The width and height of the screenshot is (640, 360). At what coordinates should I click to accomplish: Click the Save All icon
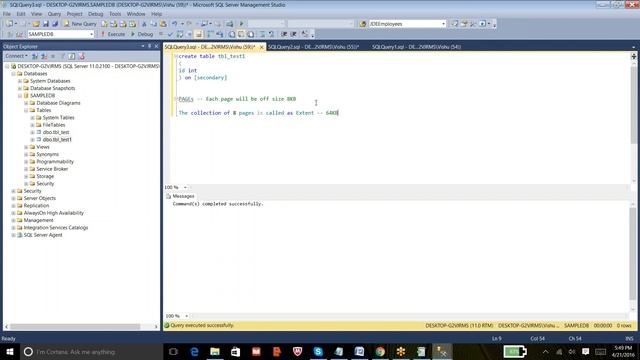point(55,24)
